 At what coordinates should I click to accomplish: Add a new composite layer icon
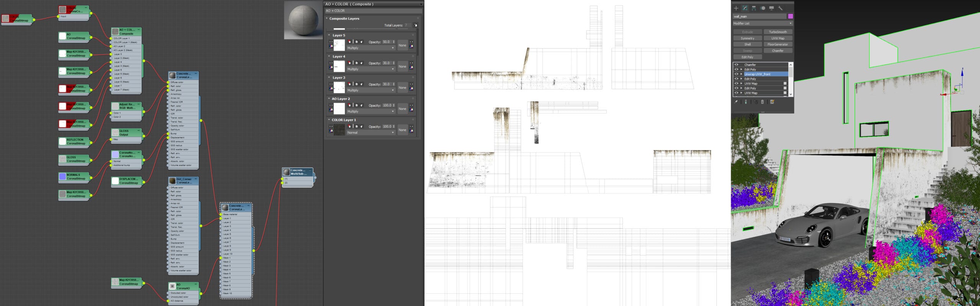coord(415,25)
